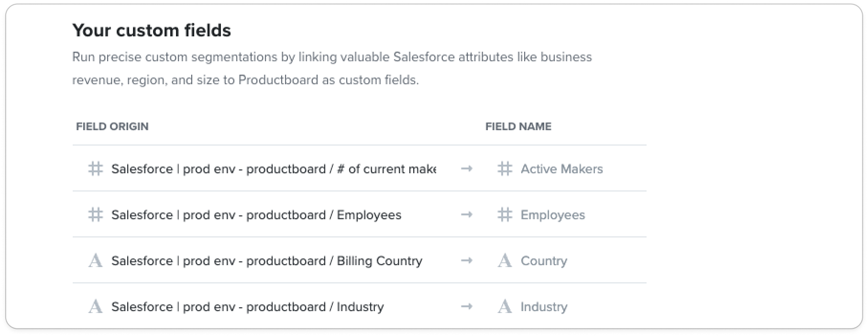This screenshot has height=336, width=868.
Task: Click text icon next to Country field name
Action: 505,260
